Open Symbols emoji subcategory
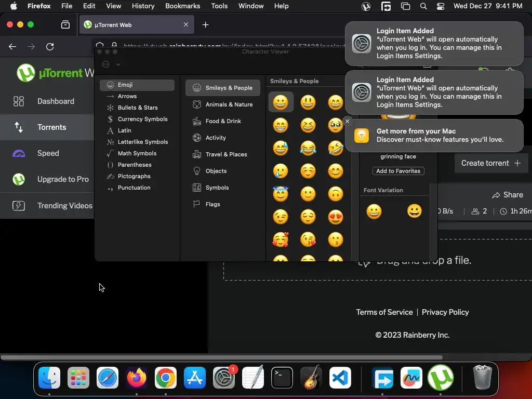The width and height of the screenshot is (532, 399). [222, 188]
